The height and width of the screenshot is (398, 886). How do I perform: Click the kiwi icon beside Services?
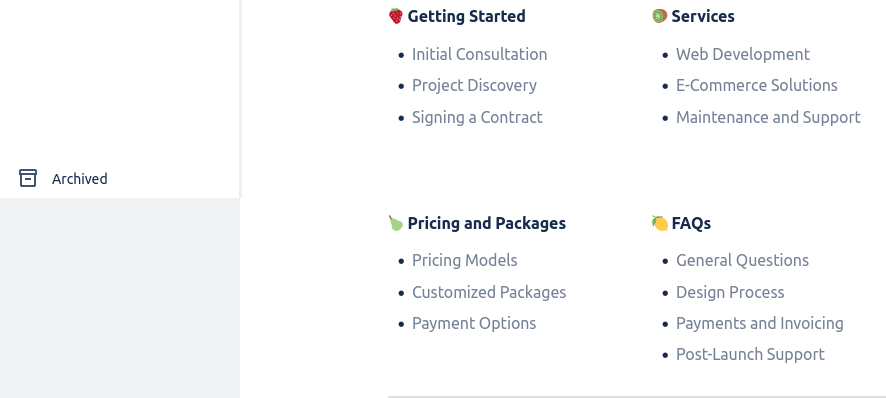coord(659,16)
